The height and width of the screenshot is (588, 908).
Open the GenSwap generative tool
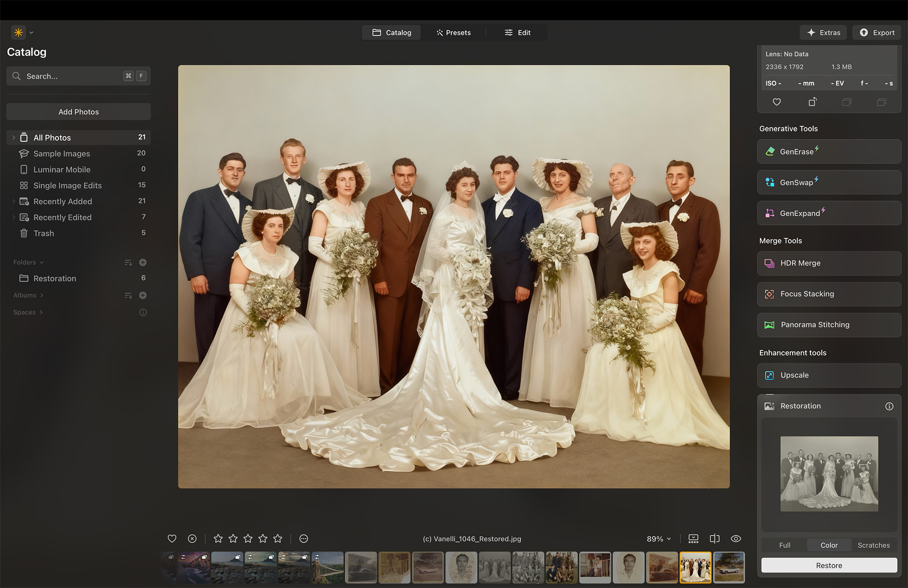[829, 183]
